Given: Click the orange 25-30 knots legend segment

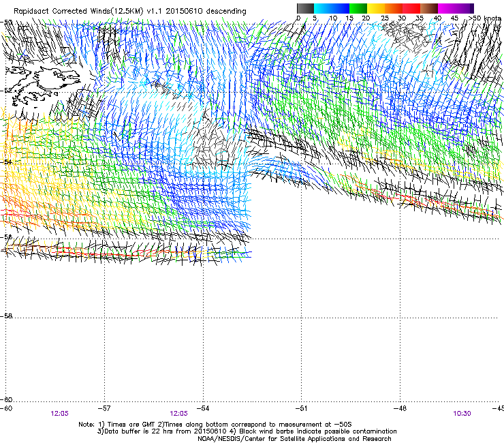Looking at the screenshot, I should [x=394, y=8].
